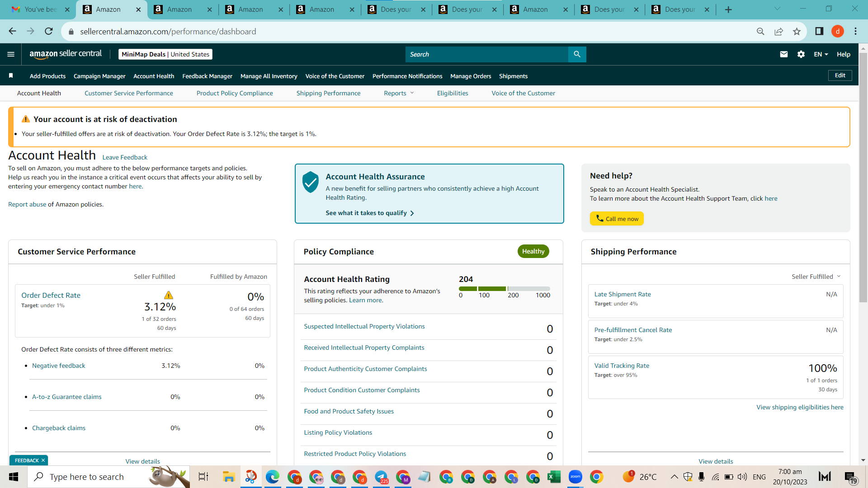Image resolution: width=868 pixels, height=488 pixels.
Task: Open the A-to-z Guarantee claims link
Action: tap(67, 397)
